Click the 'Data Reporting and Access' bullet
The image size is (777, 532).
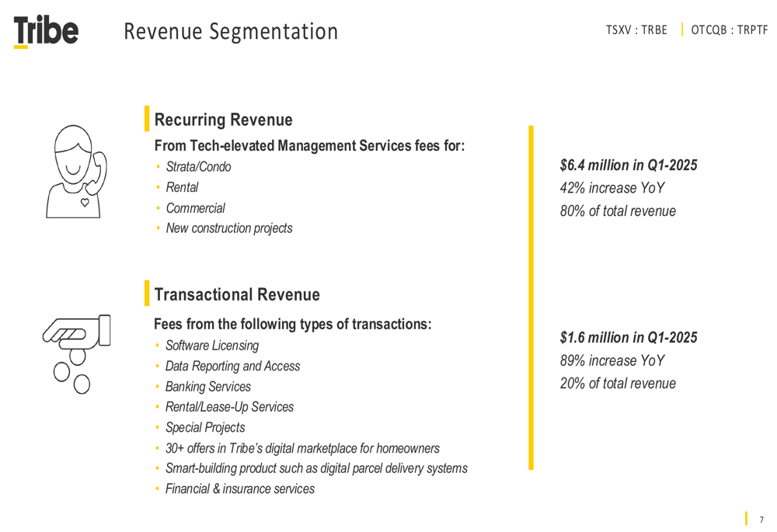click(x=232, y=366)
